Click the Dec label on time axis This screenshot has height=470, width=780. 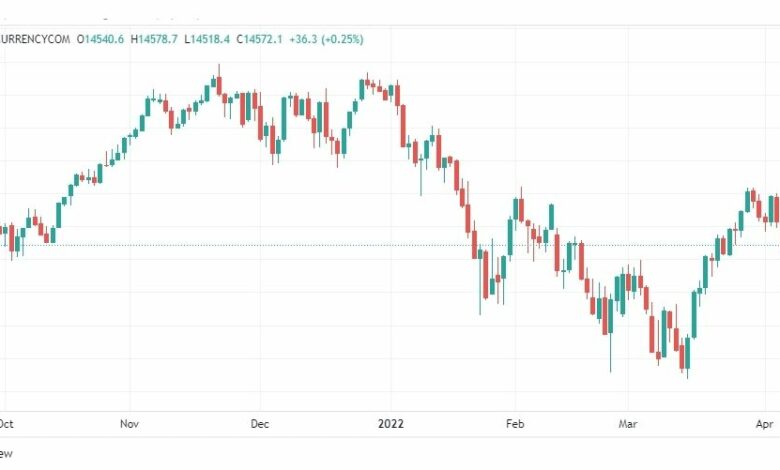(260, 424)
